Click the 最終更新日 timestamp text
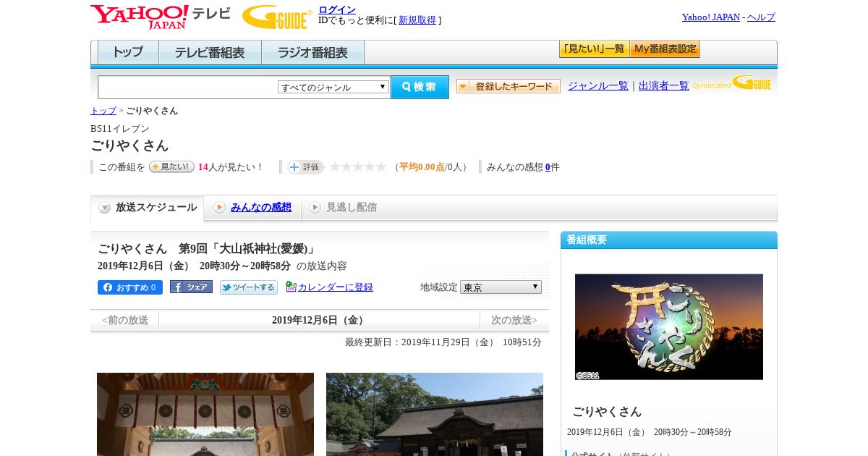The image size is (868, 456). tap(443, 342)
